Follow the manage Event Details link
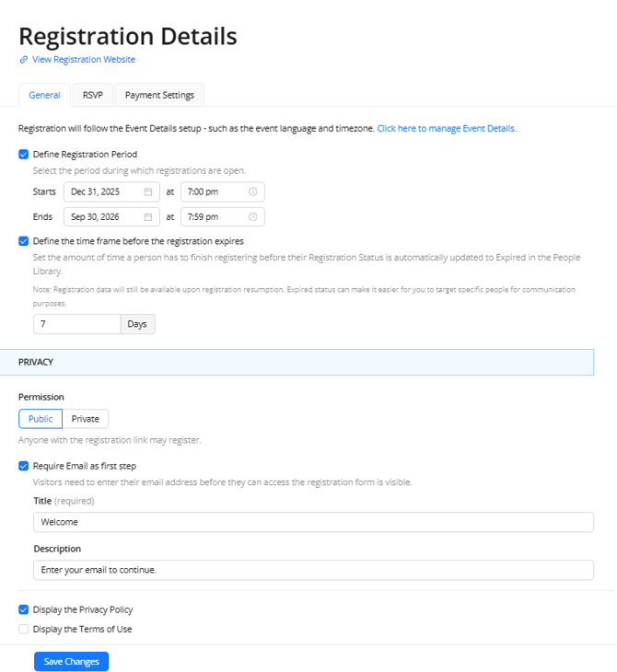Viewport: 617px width, 672px height. [447, 129]
